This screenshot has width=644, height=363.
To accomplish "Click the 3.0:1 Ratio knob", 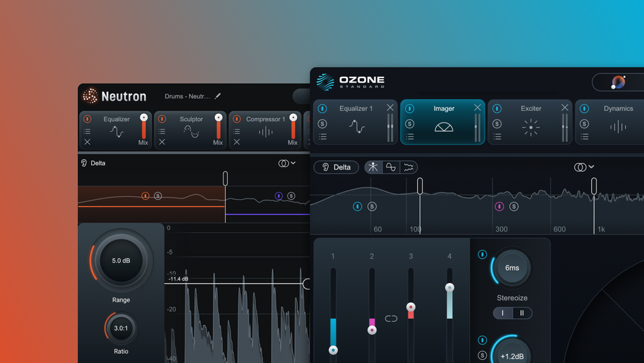I will (121, 328).
